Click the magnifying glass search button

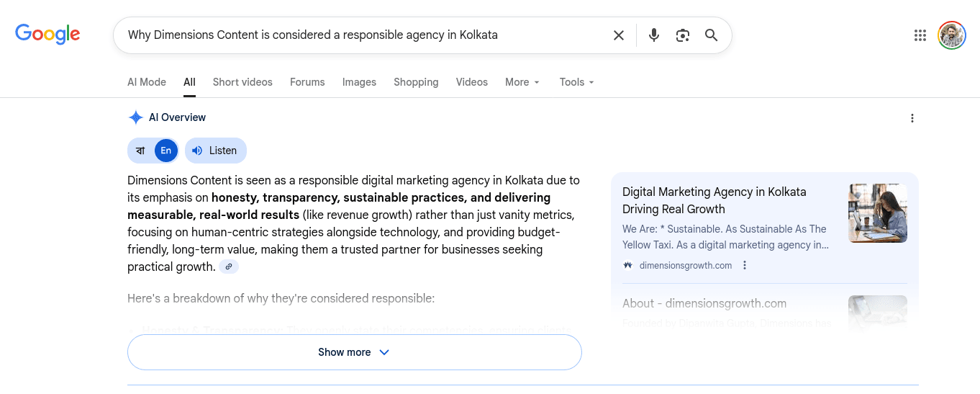pyautogui.click(x=711, y=35)
